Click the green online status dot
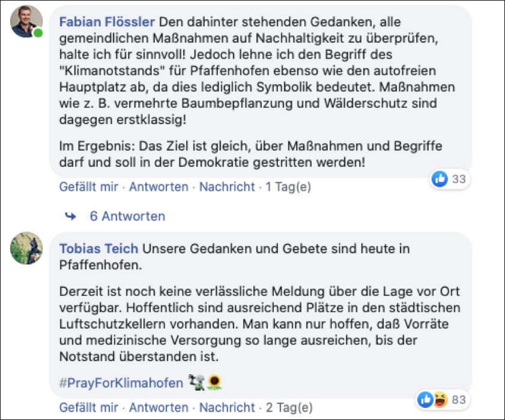Screen dimensions: 505x420 point(38,32)
